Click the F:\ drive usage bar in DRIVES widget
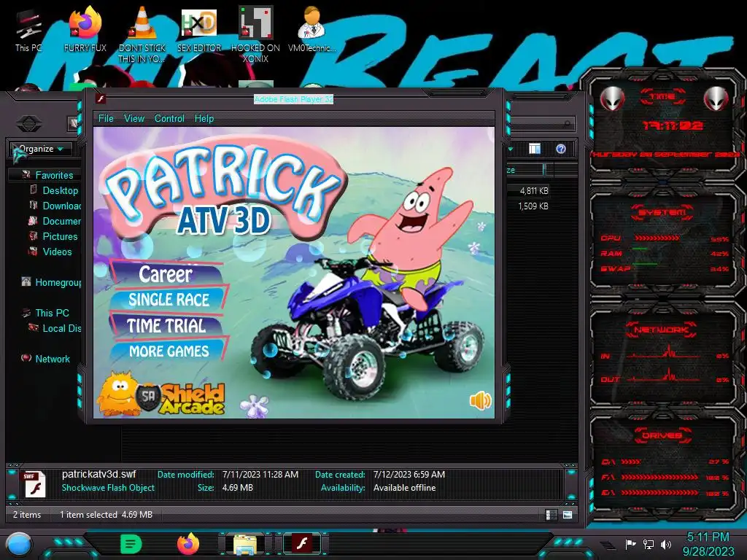 (x=659, y=477)
